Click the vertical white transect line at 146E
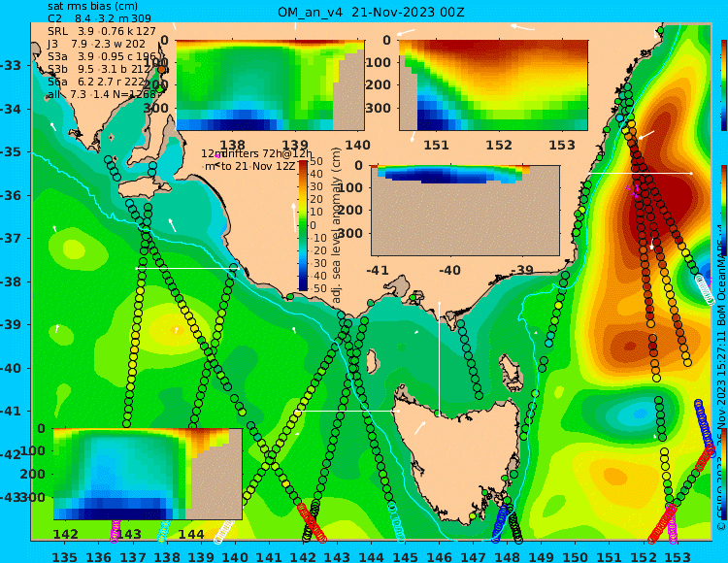Image resolution: width=728 pixels, height=563 pixels. coord(439,358)
